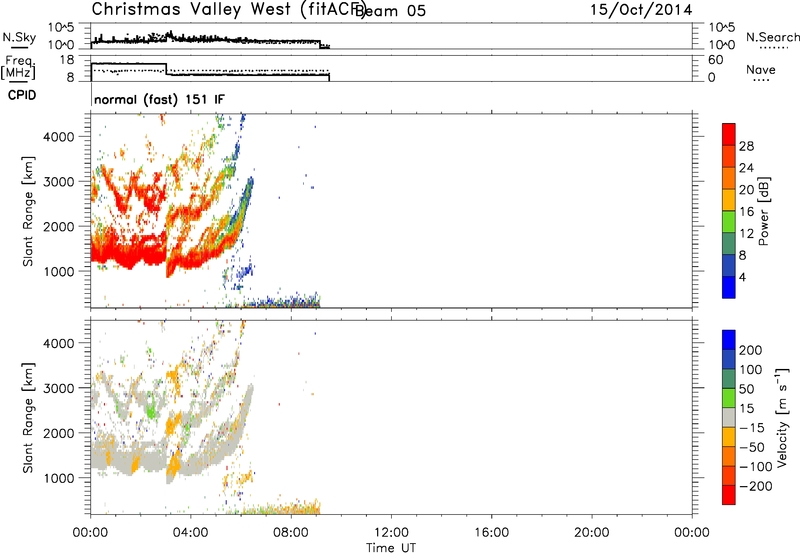Viewport: 800px width, 554px height.
Task: Click the 'N.Sky' legend label
Action: pos(19,37)
